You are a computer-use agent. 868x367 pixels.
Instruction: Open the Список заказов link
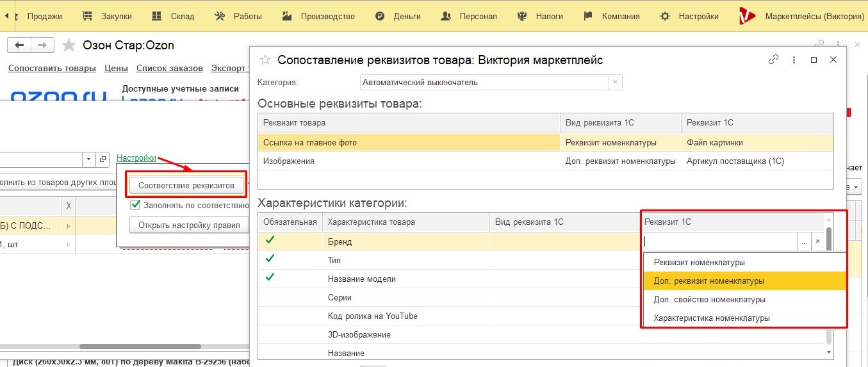[170, 68]
